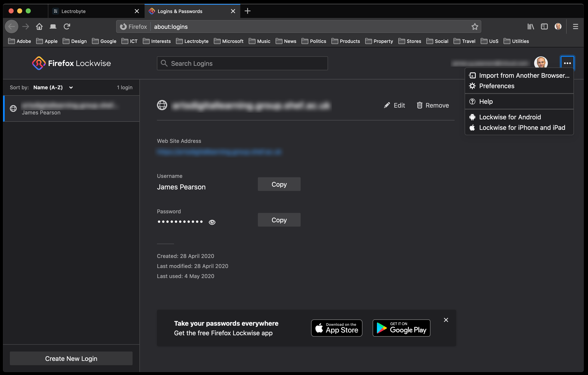
Task: Switch to the Lectrobyte browser tab
Action: click(x=96, y=11)
